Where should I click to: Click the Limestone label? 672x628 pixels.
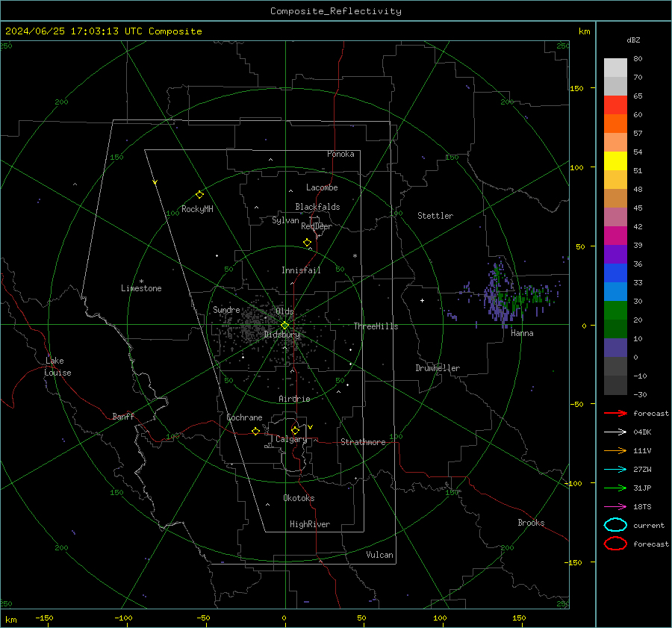click(141, 288)
